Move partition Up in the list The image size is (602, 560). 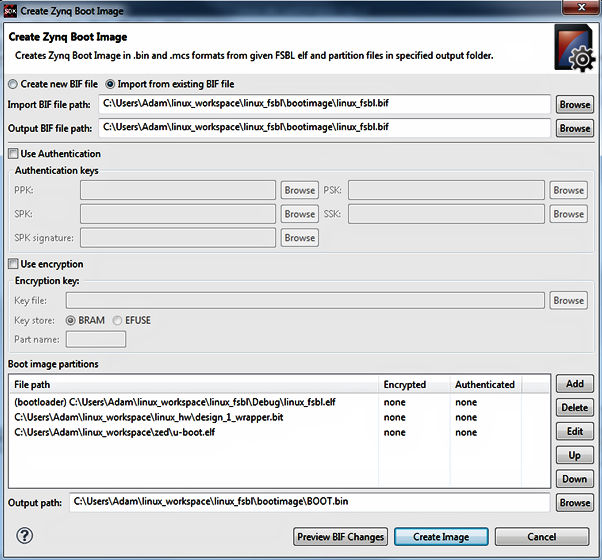(x=575, y=455)
